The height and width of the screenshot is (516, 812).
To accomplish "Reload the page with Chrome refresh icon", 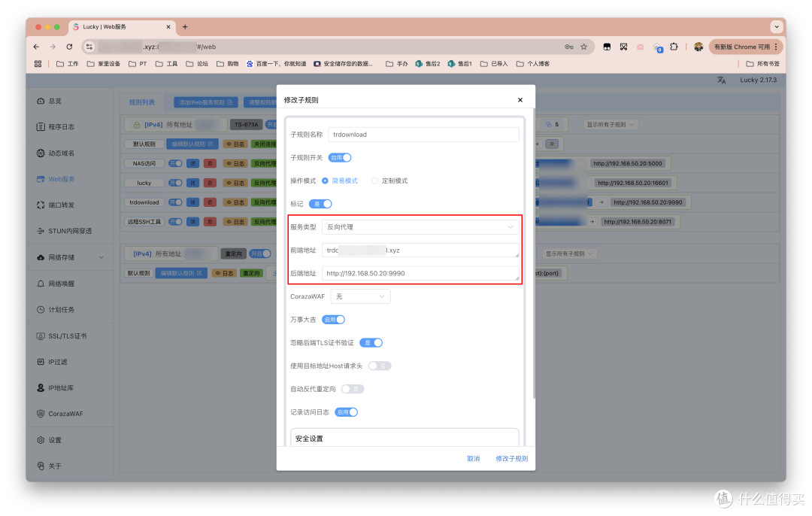I will click(x=69, y=47).
